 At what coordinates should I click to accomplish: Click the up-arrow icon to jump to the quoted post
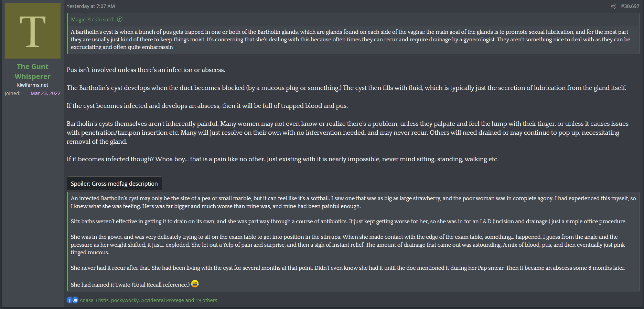[120, 20]
